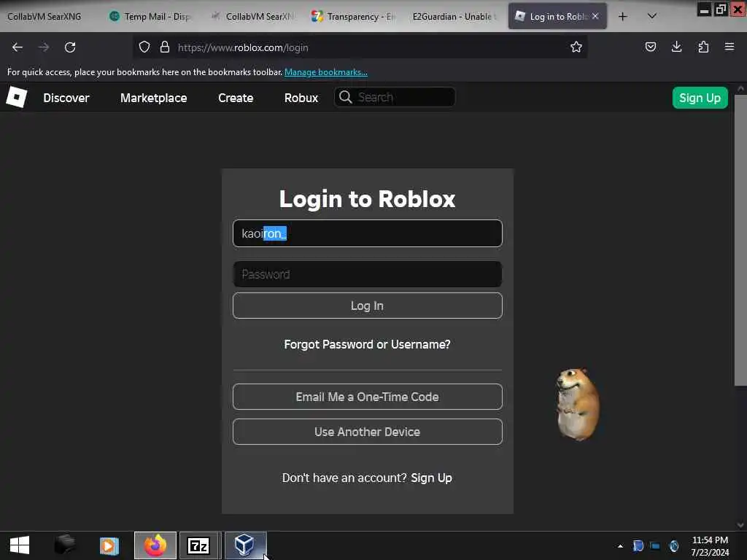This screenshot has width=747, height=560.
Task: Click the Roblox logo home icon
Action: click(17, 97)
